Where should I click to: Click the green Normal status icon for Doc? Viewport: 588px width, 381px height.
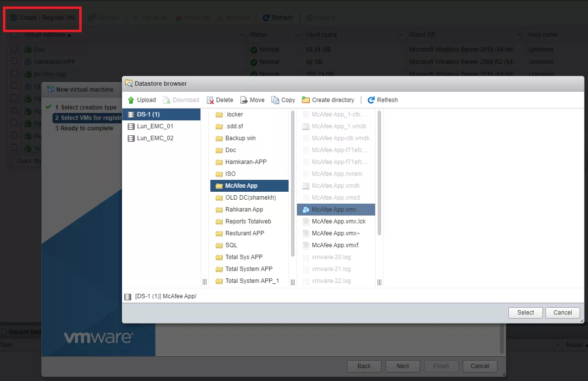[x=254, y=50]
